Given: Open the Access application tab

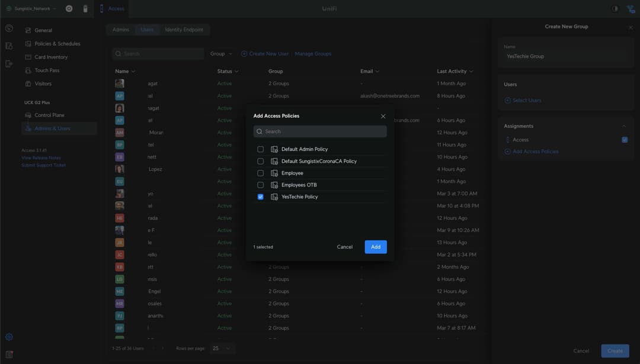Looking at the screenshot, I should click(x=112, y=8).
